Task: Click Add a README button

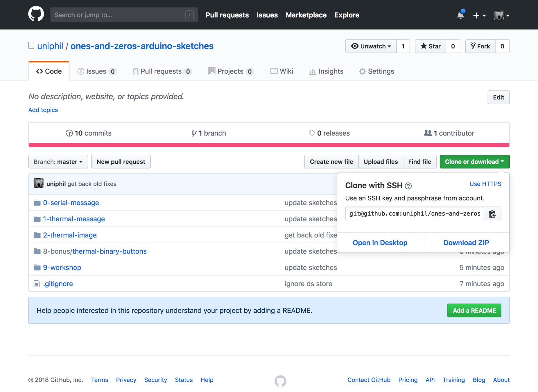Action: point(474,311)
